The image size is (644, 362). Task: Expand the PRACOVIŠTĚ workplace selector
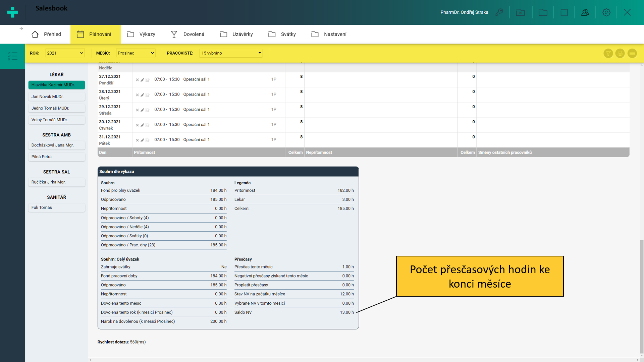pyautogui.click(x=231, y=53)
